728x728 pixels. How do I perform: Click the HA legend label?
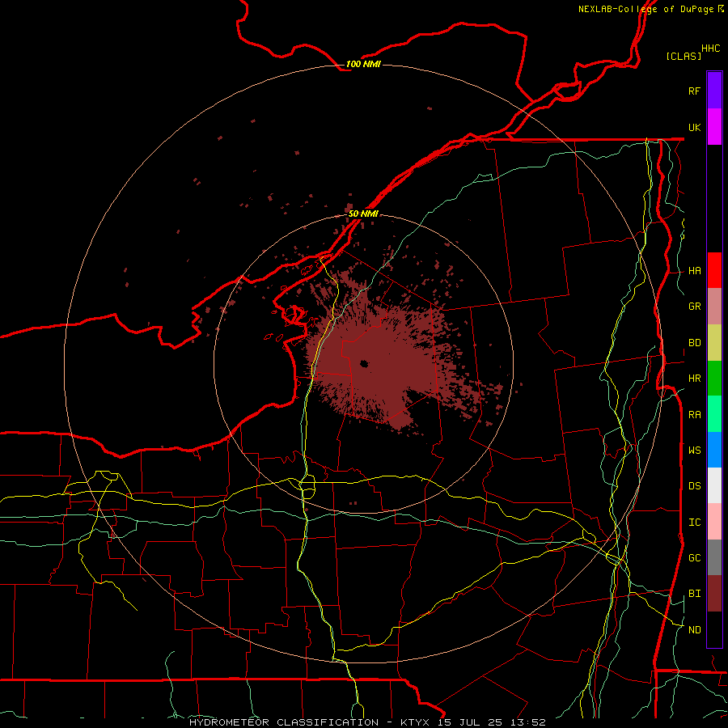(694, 271)
